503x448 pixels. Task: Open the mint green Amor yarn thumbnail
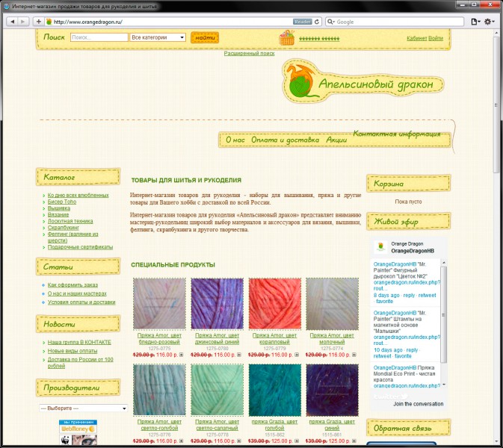coord(217,390)
